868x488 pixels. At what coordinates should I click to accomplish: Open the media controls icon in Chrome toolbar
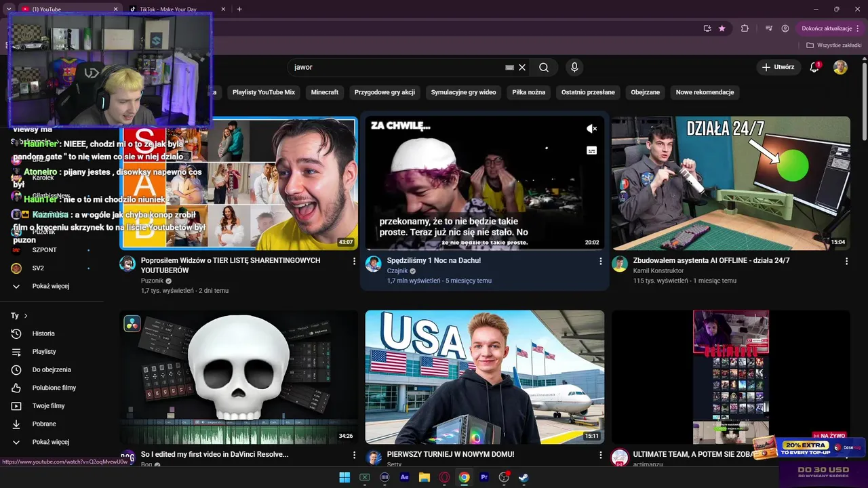769,28
